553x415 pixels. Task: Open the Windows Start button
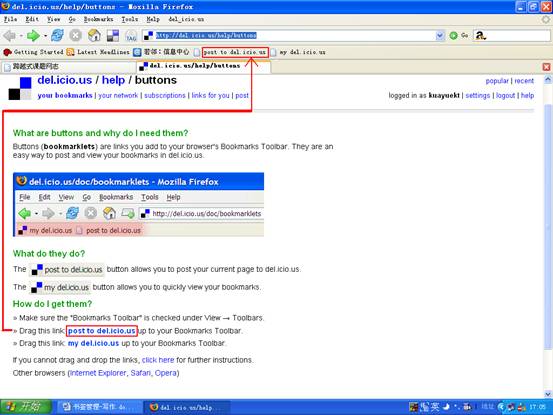[x=26, y=407]
